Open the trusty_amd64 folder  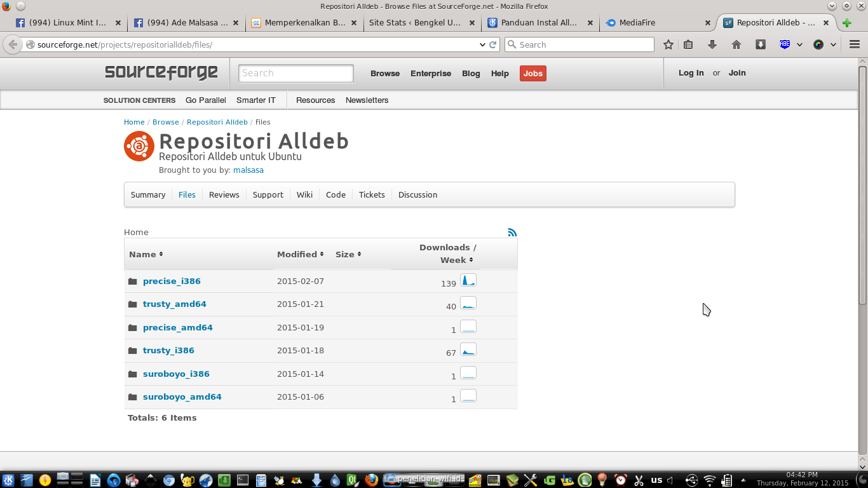(175, 304)
